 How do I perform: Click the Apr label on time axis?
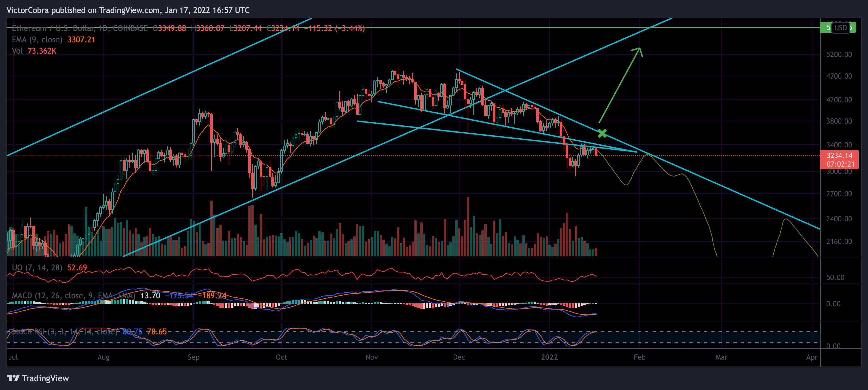pos(811,357)
